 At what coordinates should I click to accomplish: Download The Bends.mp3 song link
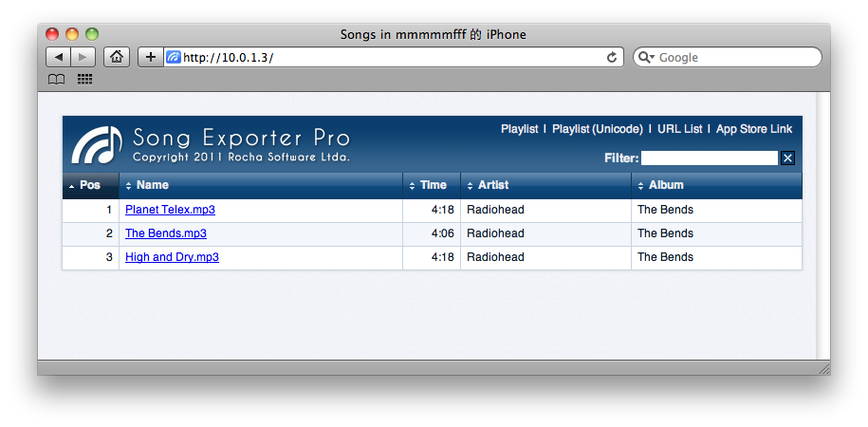165,233
